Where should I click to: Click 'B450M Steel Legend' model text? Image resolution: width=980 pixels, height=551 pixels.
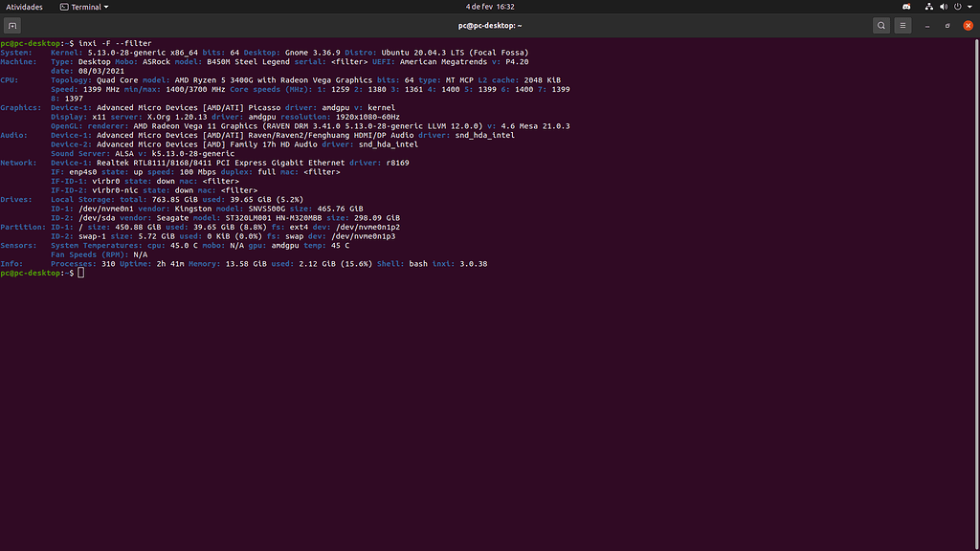pyautogui.click(x=248, y=62)
